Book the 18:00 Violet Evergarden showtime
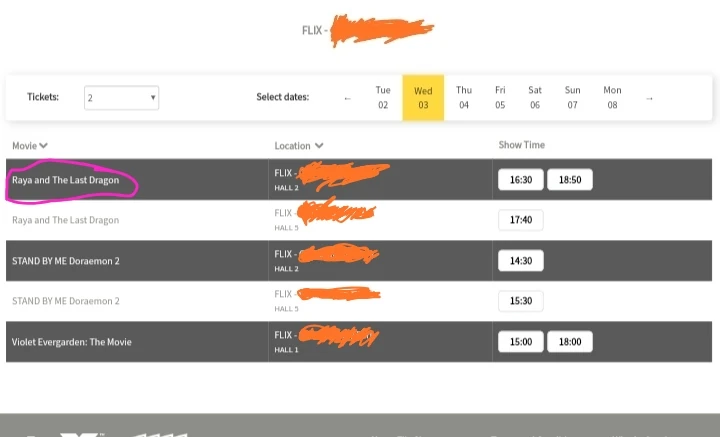Image resolution: width=720 pixels, height=437 pixels. pos(570,341)
